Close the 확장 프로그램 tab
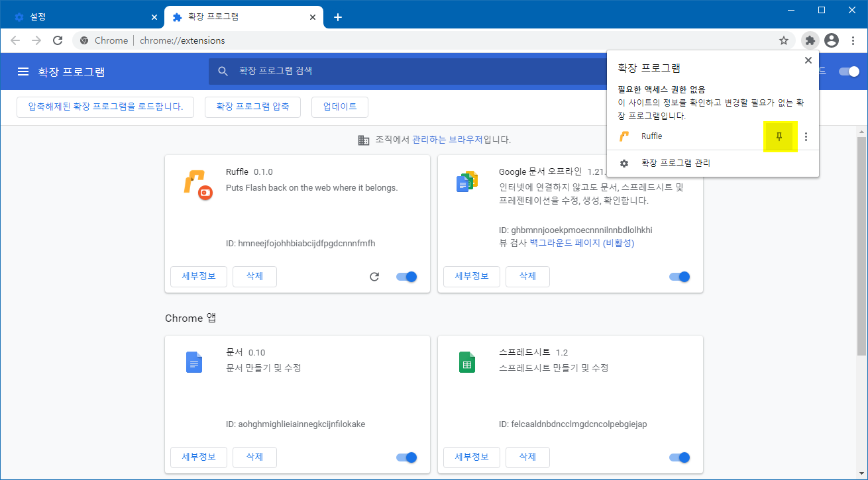 click(x=311, y=17)
